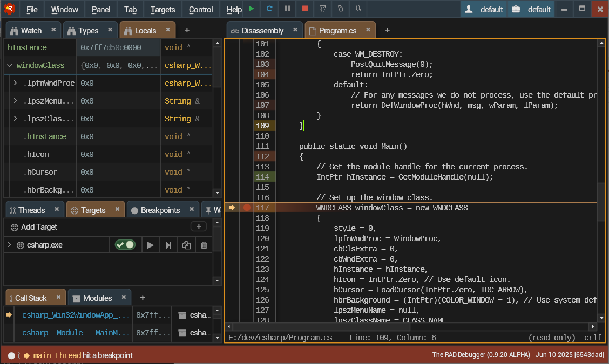Launch and run csharp.exe target
The width and height of the screenshot is (609, 364).
[x=150, y=245]
